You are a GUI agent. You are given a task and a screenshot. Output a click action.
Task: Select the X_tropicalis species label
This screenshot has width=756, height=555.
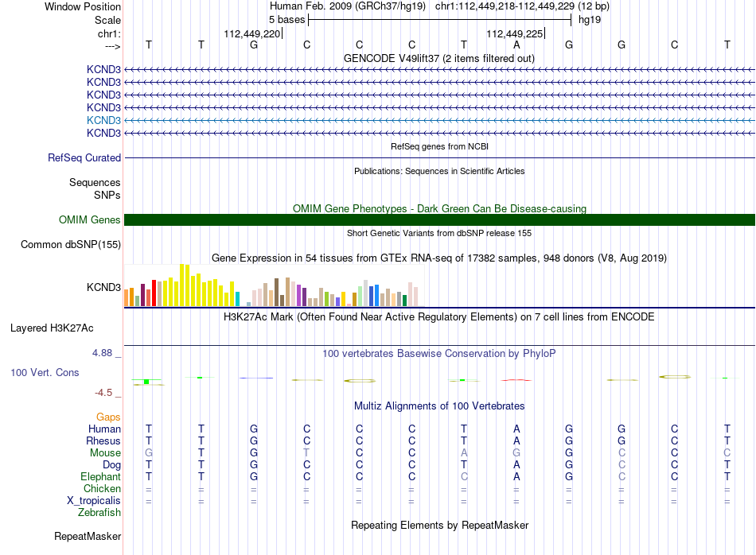coord(94,501)
